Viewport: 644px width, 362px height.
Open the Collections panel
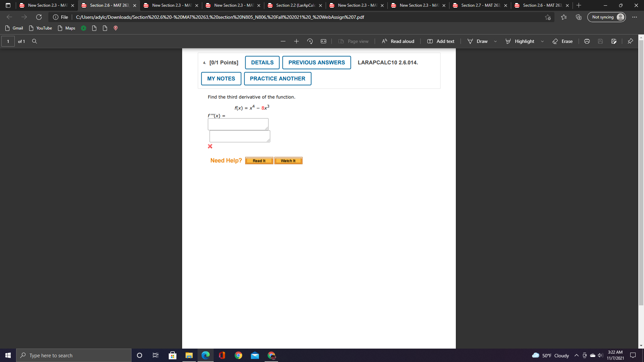tap(578, 17)
